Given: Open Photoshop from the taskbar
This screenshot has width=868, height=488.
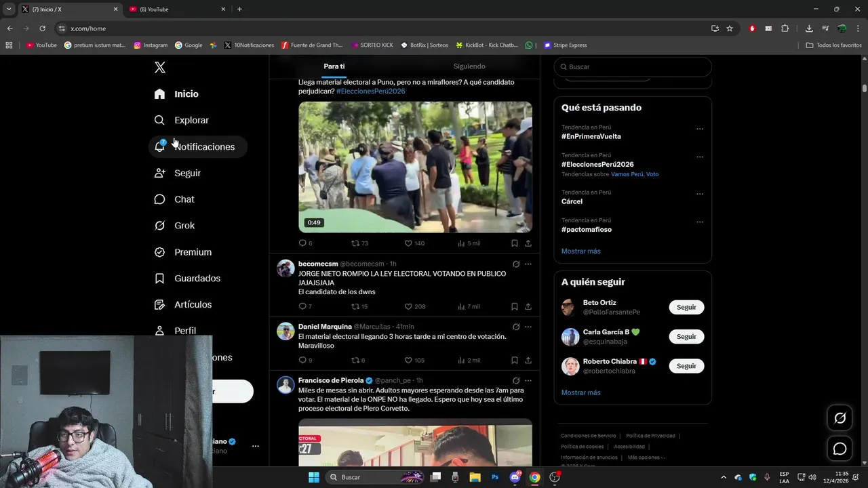Looking at the screenshot, I should (x=495, y=477).
